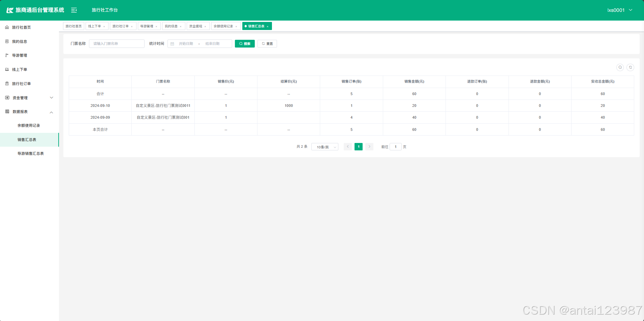644x321 pixels.
Task: Go to next page arrow
Action: pos(369,147)
